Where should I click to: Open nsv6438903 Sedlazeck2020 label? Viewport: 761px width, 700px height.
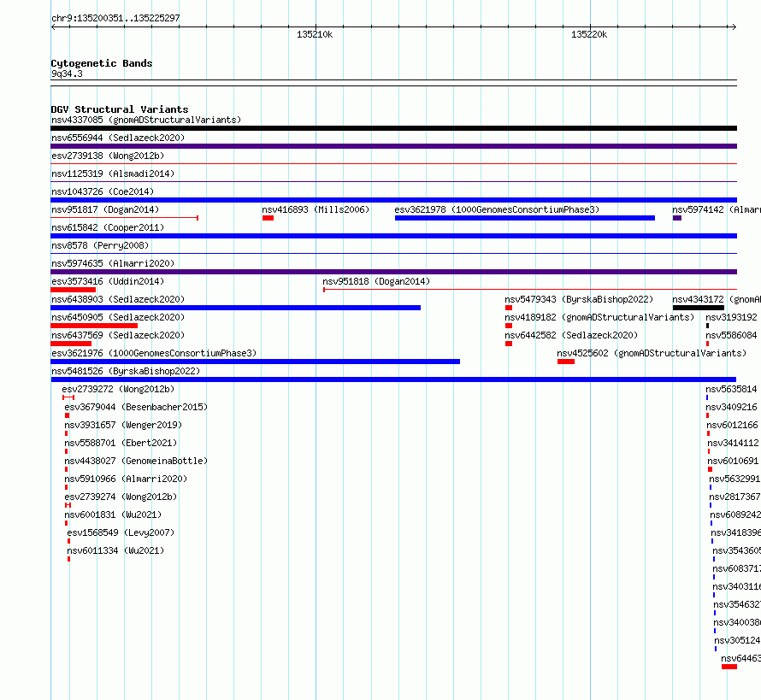(x=118, y=299)
